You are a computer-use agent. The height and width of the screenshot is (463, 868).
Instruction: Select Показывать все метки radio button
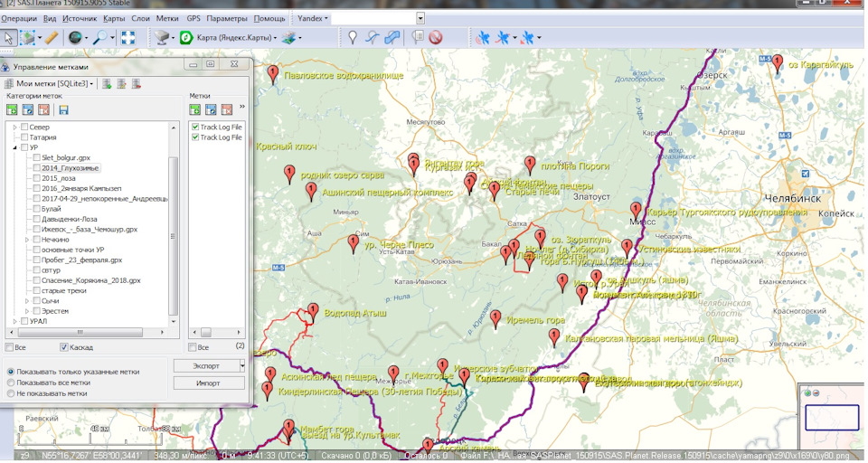point(11,383)
